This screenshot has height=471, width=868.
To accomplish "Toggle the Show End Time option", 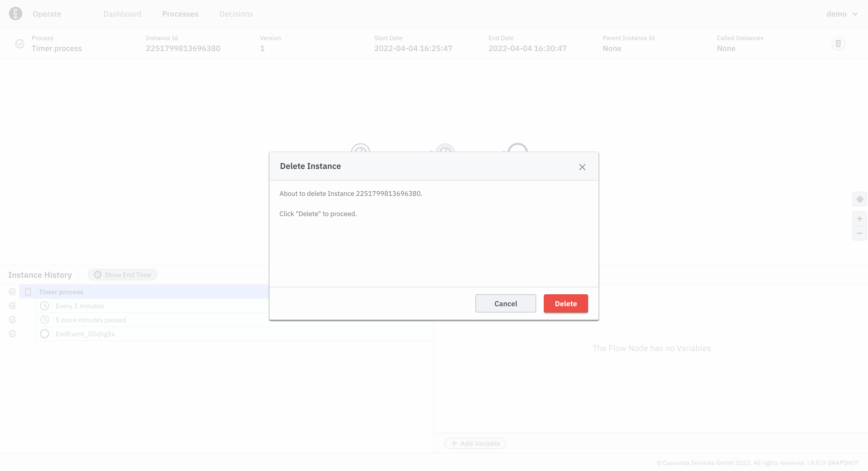I will coord(122,274).
